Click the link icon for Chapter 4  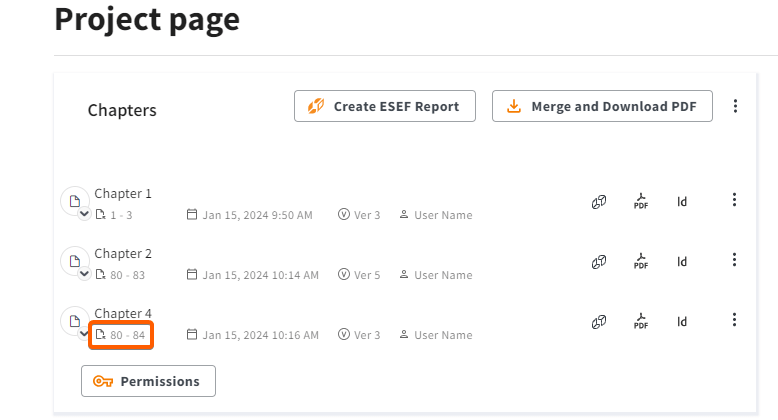599,322
